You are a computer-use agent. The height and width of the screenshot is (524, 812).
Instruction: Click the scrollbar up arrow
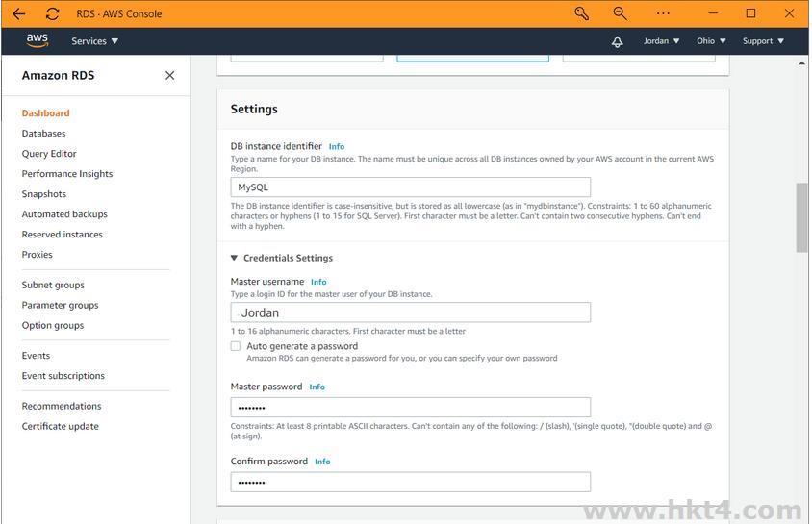pyautogui.click(x=801, y=63)
